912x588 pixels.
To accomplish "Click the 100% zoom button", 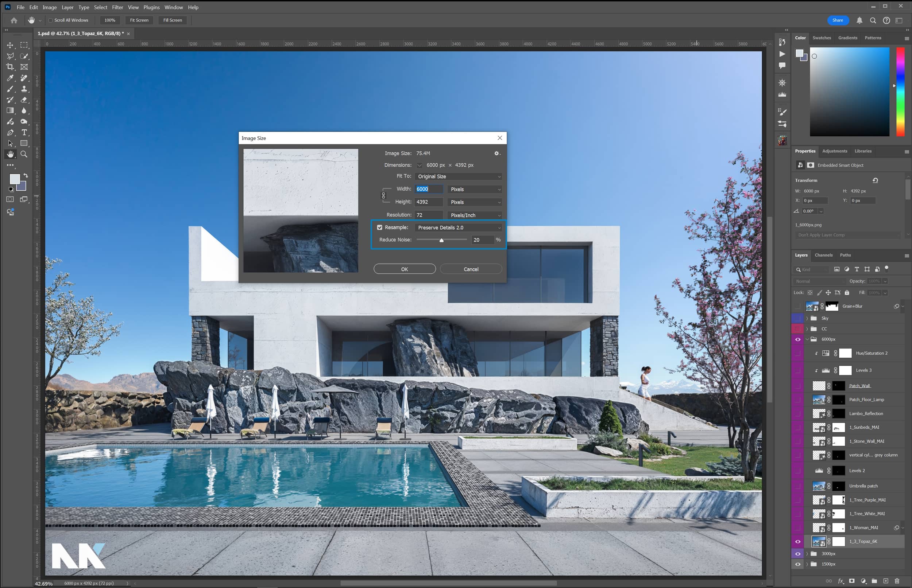I will (110, 20).
